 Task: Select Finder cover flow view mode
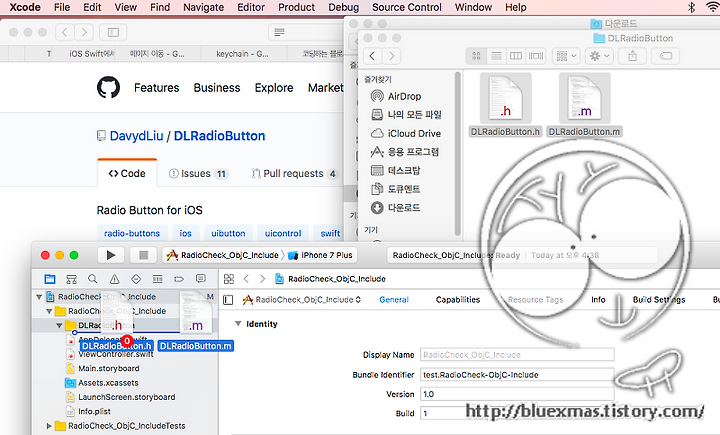click(536, 56)
